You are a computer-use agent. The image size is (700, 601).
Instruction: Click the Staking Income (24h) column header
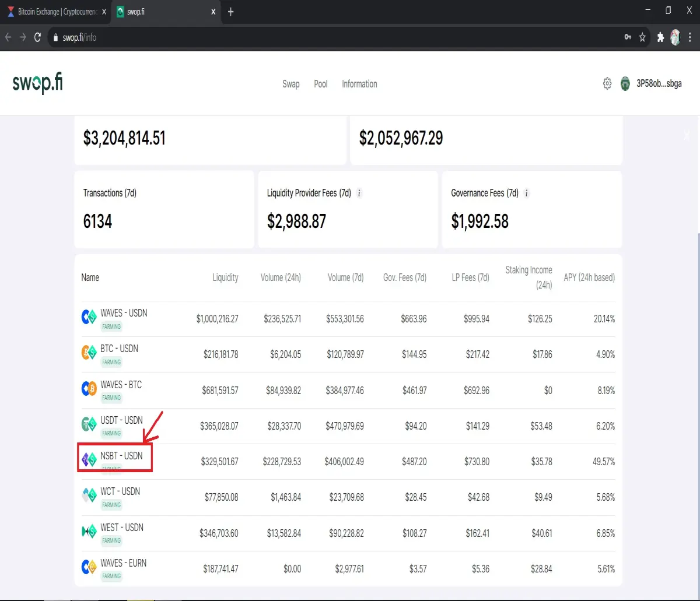528,277
